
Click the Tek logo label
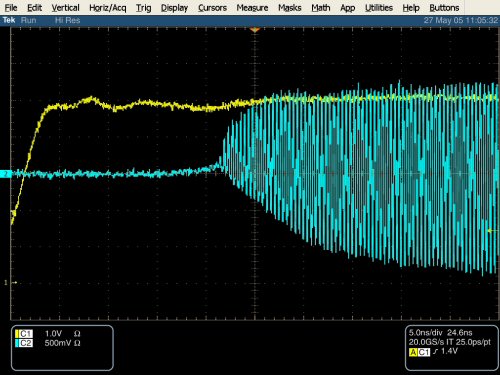coord(9,20)
